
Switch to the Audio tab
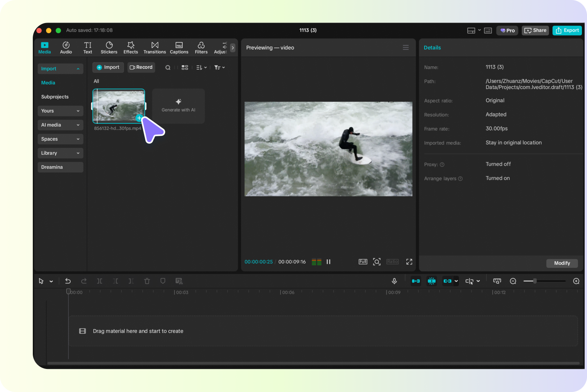[66, 47]
